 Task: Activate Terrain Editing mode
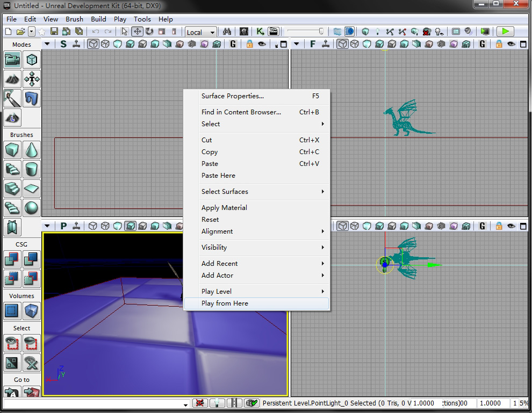coord(12,79)
